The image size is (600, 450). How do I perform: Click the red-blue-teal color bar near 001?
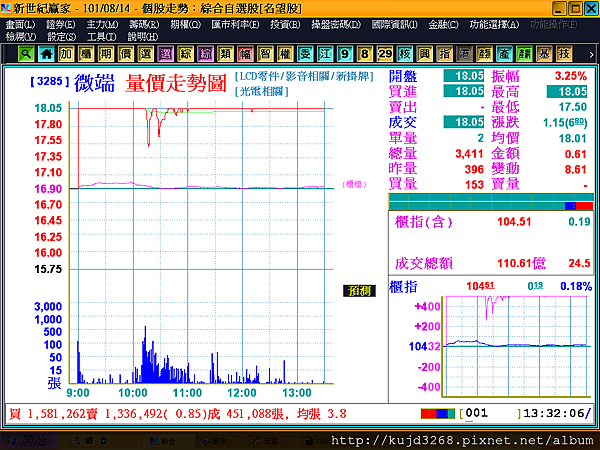pyautogui.click(x=438, y=414)
